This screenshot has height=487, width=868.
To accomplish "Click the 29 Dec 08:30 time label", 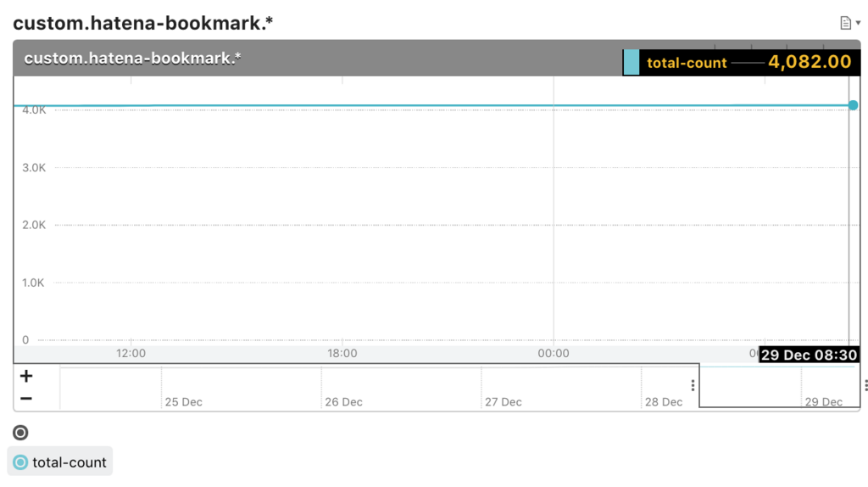I will (x=809, y=355).
